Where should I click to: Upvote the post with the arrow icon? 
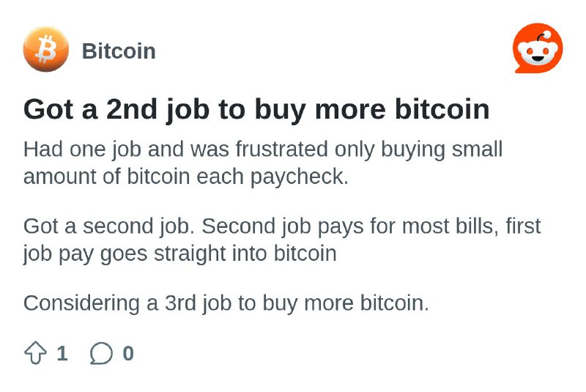(35, 352)
